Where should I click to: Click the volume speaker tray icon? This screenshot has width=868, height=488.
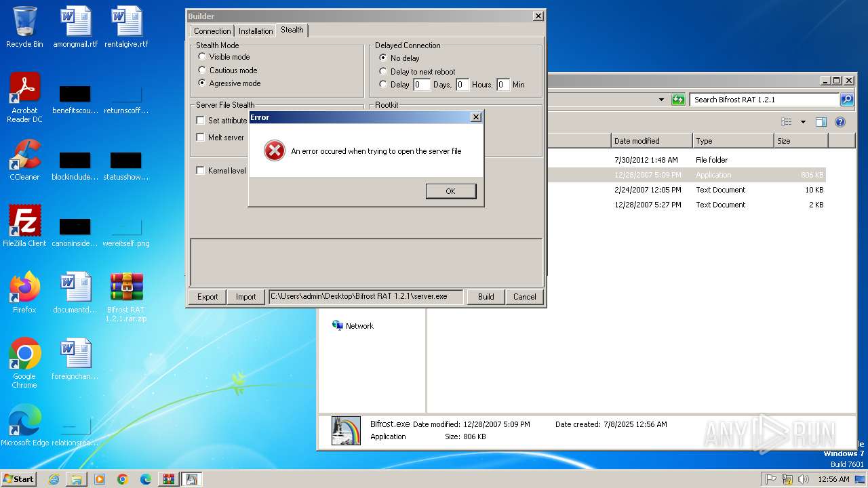[x=804, y=479]
